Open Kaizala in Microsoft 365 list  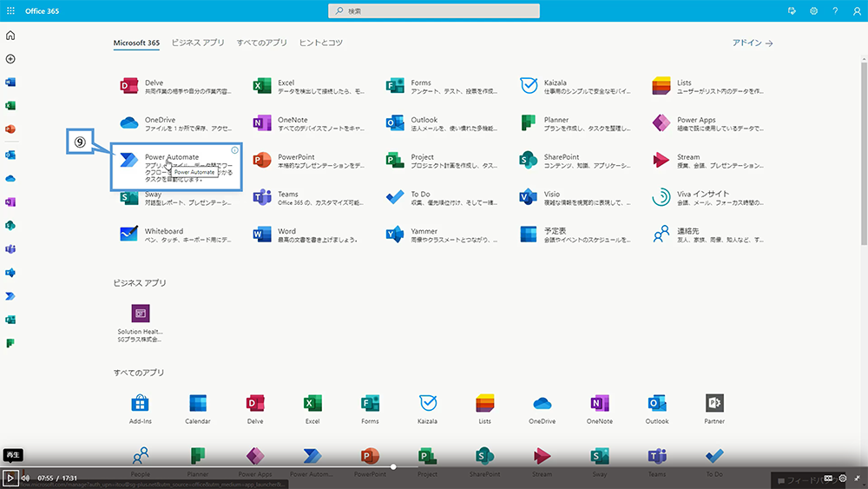(575, 86)
